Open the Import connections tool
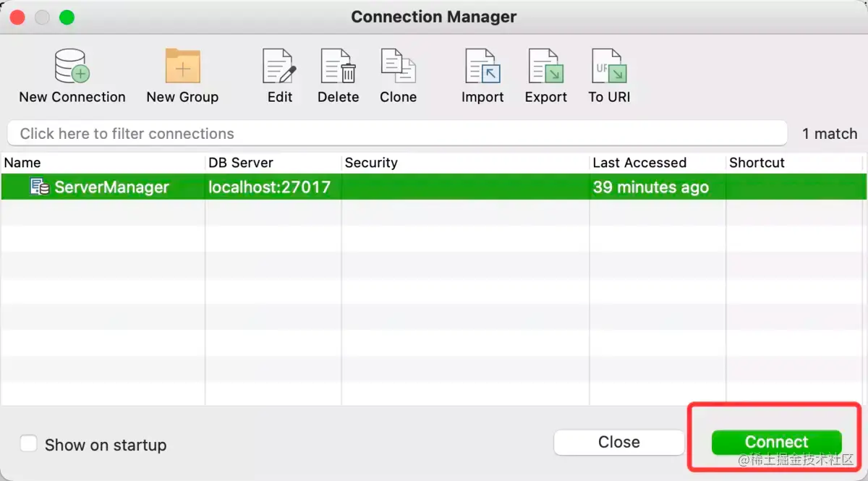The height and width of the screenshot is (481, 868). coord(482,67)
